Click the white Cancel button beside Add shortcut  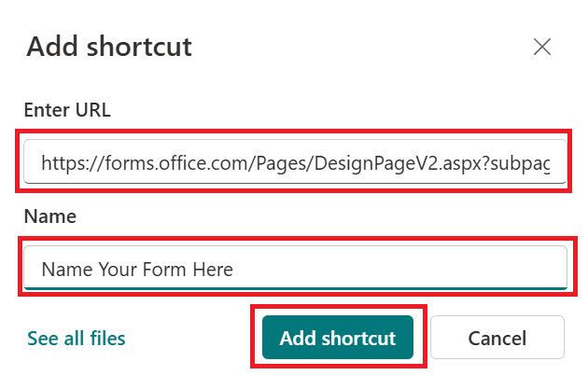(497, 338)
